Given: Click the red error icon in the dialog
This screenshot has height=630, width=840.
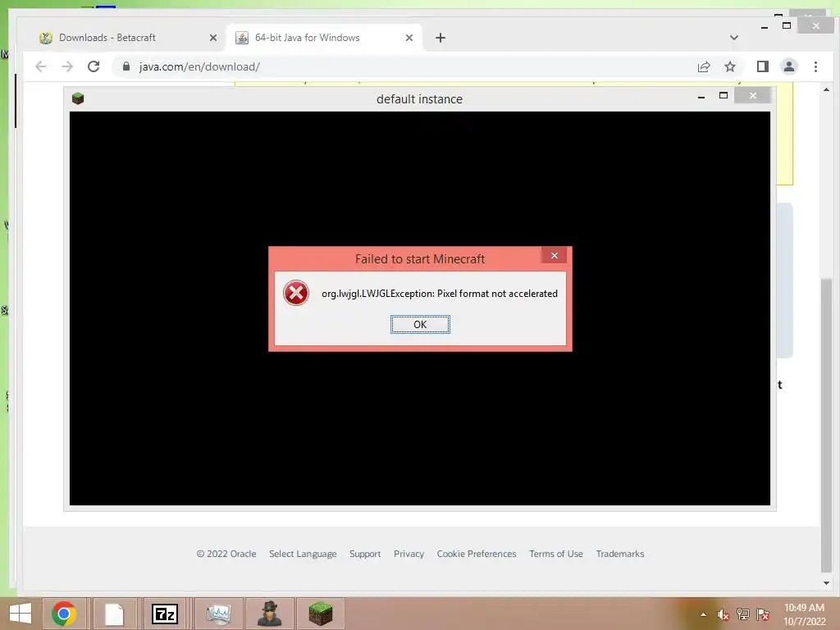Looking at the screenshot, I should click(295, 293).
